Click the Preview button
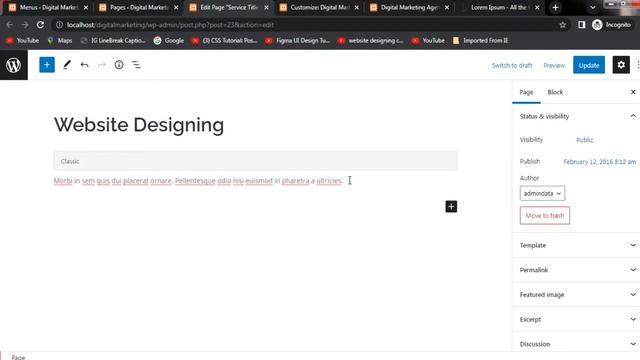640x360 pixels. (554, 65)
